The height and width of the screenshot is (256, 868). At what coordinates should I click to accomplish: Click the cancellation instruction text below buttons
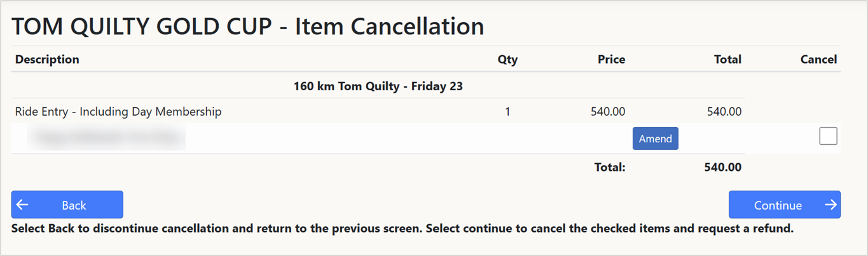pyautogui.click(x=402, y=229)
